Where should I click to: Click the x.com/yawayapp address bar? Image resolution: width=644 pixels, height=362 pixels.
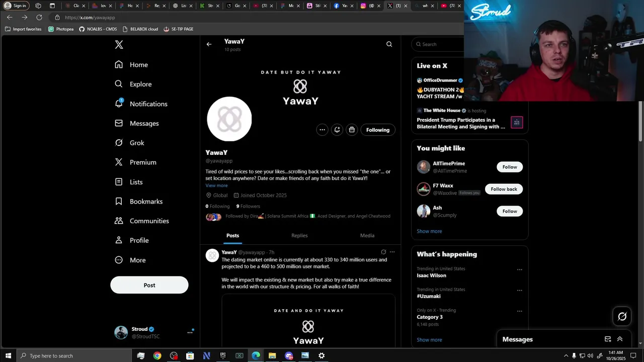point(257,17)
